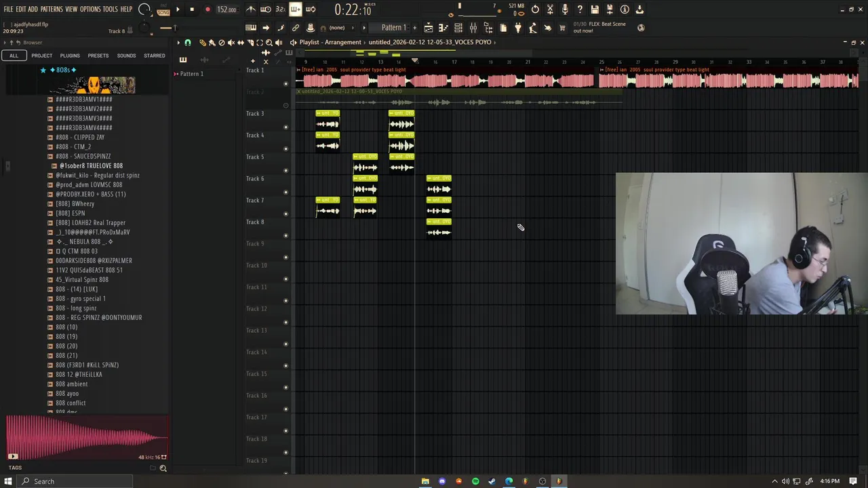
Task: Mute Track 5 with its green LED
Action: [x=285, y=170]
